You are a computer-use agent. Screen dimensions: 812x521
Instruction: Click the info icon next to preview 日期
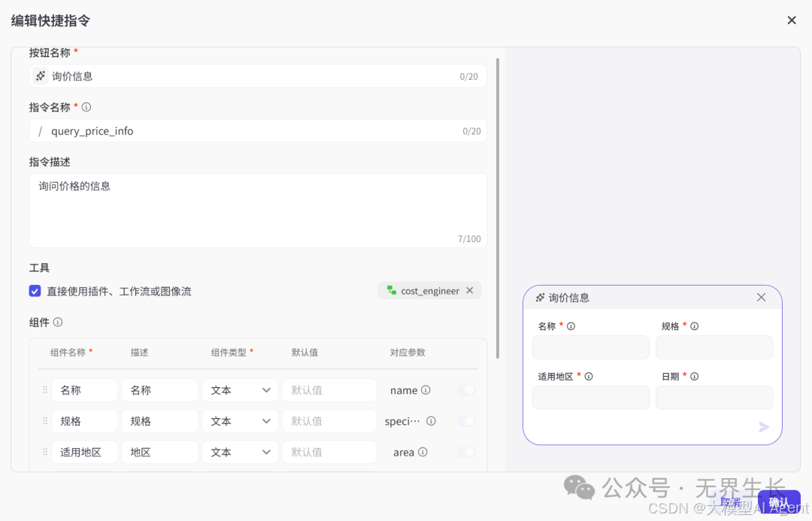click(x=695, y=377)
